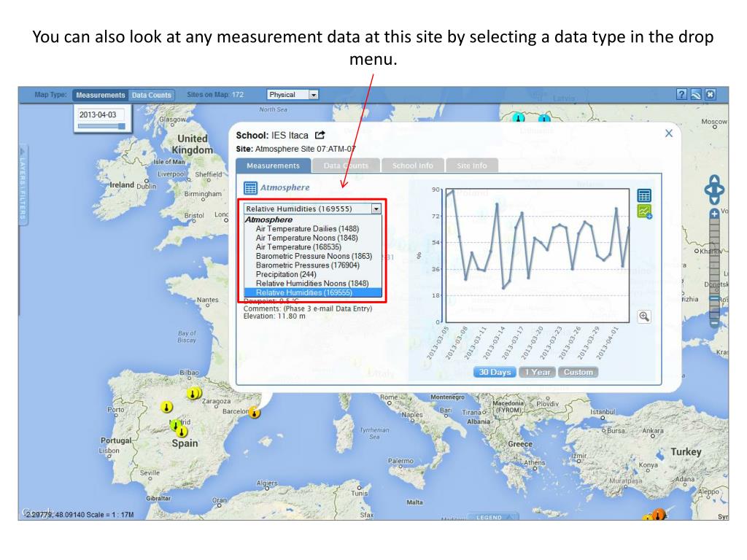Pan the map left with arrow control
The width and height of the screenshot is (747, 560).
coord(708,190)
